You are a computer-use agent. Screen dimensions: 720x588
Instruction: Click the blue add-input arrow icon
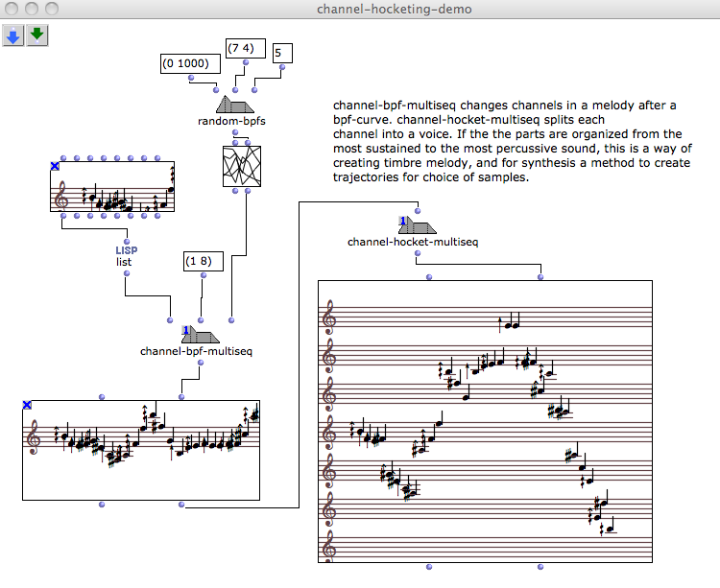point(13,35)
